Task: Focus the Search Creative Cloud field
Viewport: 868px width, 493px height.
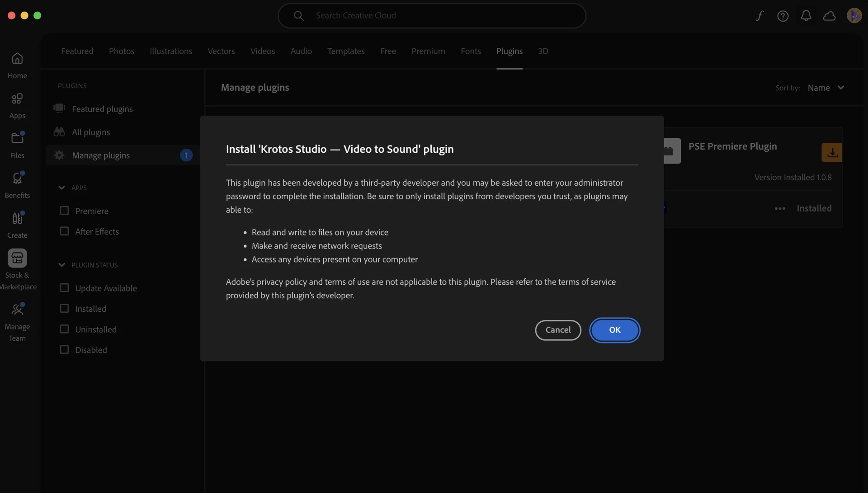Action: tap(432, 16)
